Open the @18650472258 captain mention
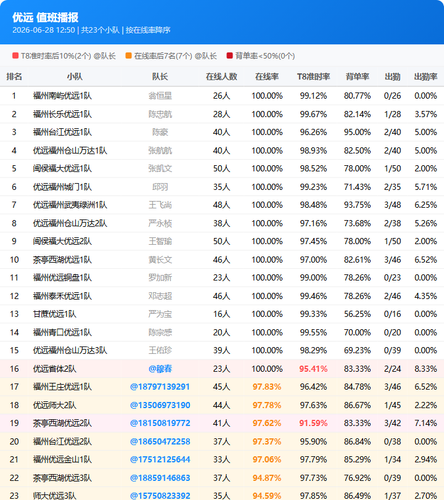 [160, 441]
